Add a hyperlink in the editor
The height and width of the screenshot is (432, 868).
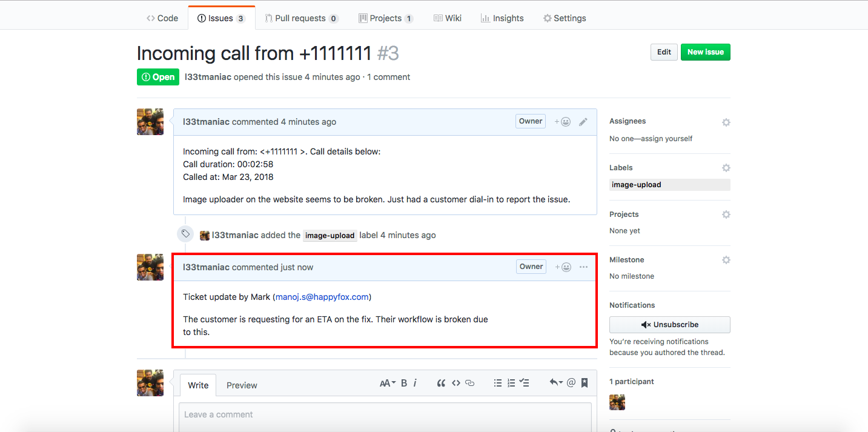coord(470,383)
